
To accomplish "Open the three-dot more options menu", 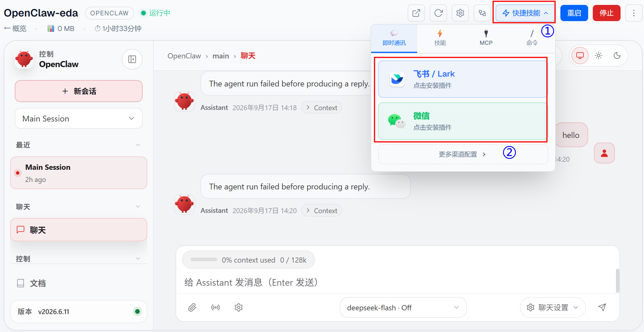I will (634, 13).
